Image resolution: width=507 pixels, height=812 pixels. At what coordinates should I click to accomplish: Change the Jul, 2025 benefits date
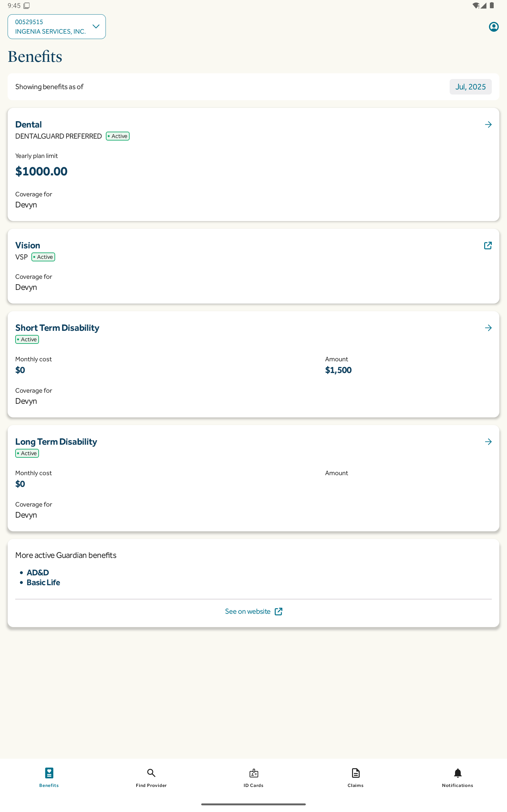click(470, 87)
